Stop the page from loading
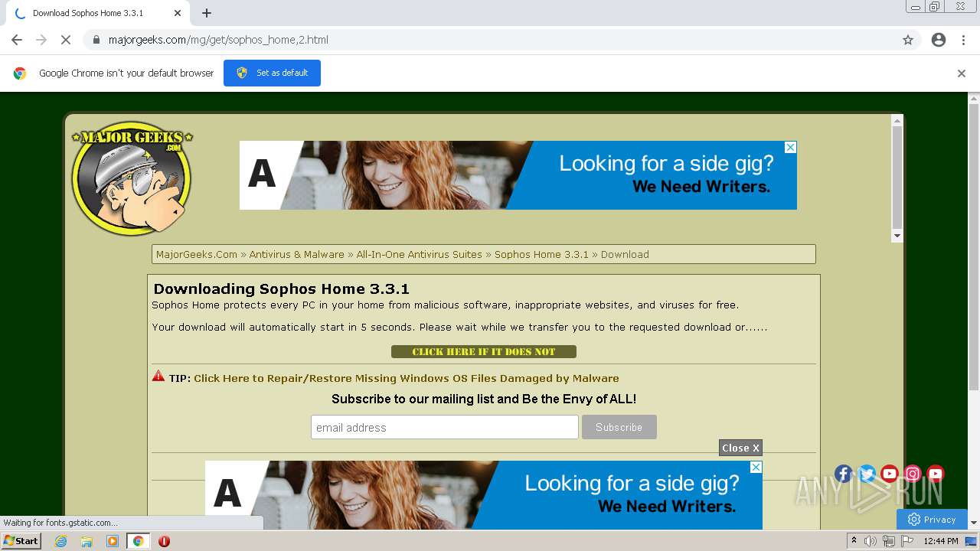The width and height of the screenshot is (980, 551). pos(66,40)
